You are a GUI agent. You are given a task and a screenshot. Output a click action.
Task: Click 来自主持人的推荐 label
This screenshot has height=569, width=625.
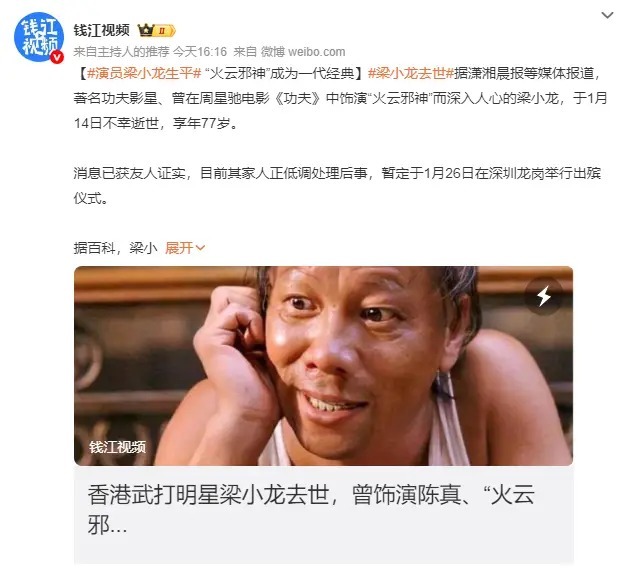pos(122,51)
